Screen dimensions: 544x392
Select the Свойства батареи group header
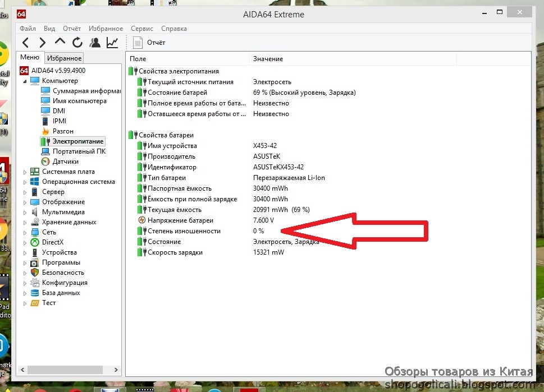161,135
